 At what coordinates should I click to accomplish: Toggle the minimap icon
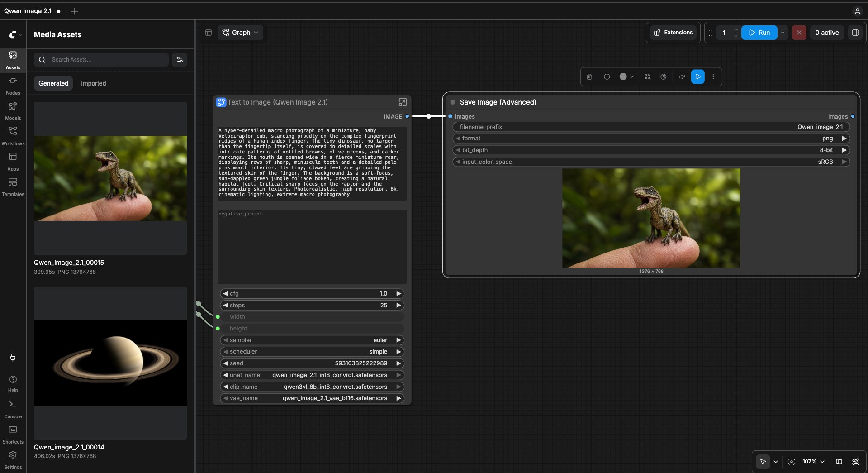point(839,462)
